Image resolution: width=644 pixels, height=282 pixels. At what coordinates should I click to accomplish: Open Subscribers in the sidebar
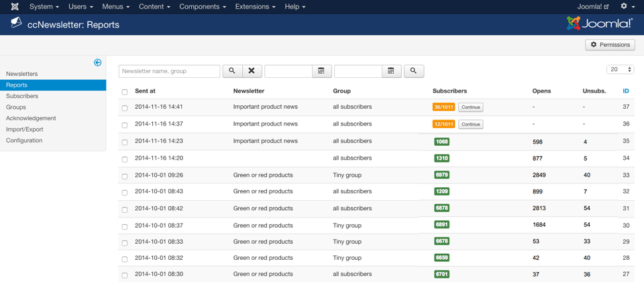[x=22, y=96]
